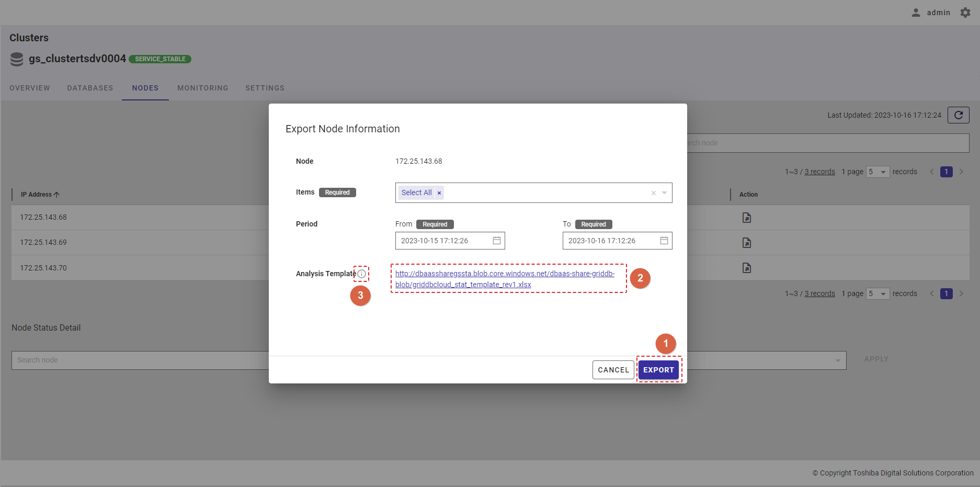Viewport: 980px width, 487px height.
Task: Click export icon for node 172.25.143.70
Action: click(747, 268)
